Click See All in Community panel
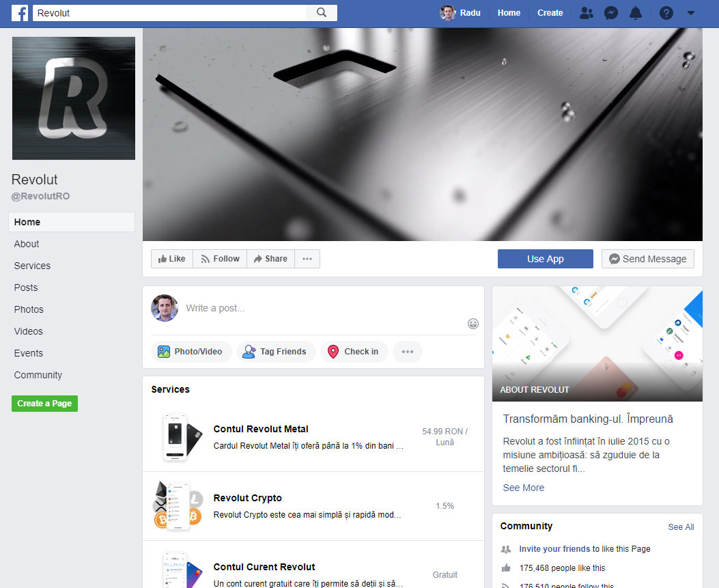The width and height of the screenshot is (719, 588). pos(681,527)
